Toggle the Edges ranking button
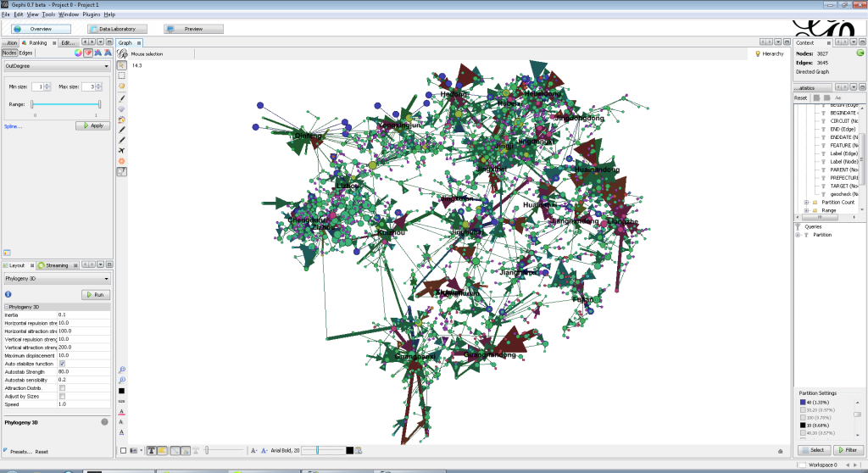The height and width of the screenshot is (473, 868). click(26, 53)
